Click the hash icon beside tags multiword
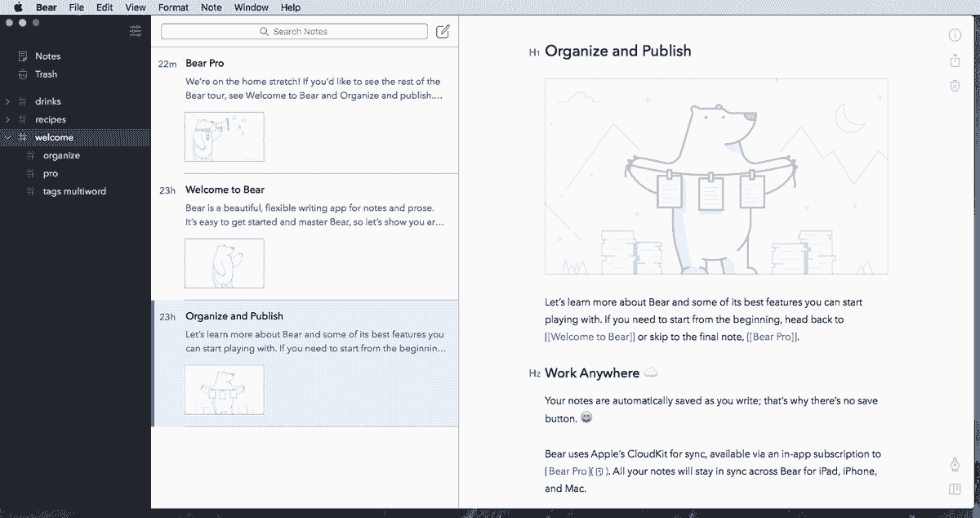 [x=31, y=191]
